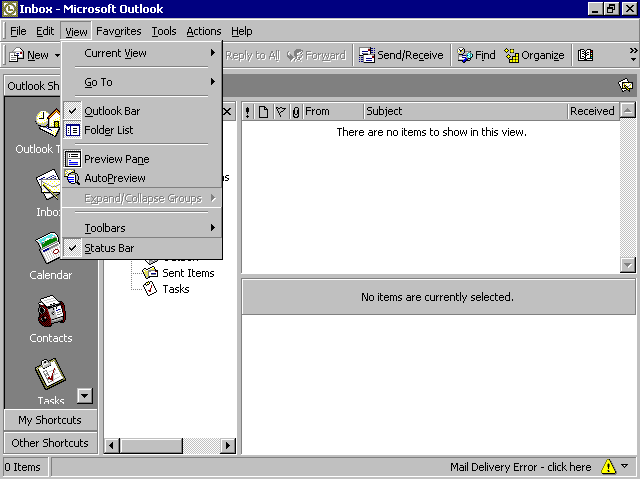Close the open View menu
The image size is (640, 480).
(x=76, y=31)
